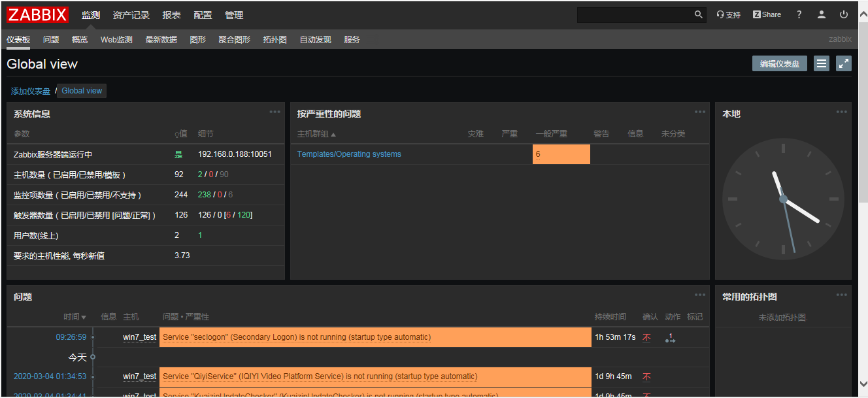868x398 pixels.
Task: Open the user profile icon
Action: [822, 14]
